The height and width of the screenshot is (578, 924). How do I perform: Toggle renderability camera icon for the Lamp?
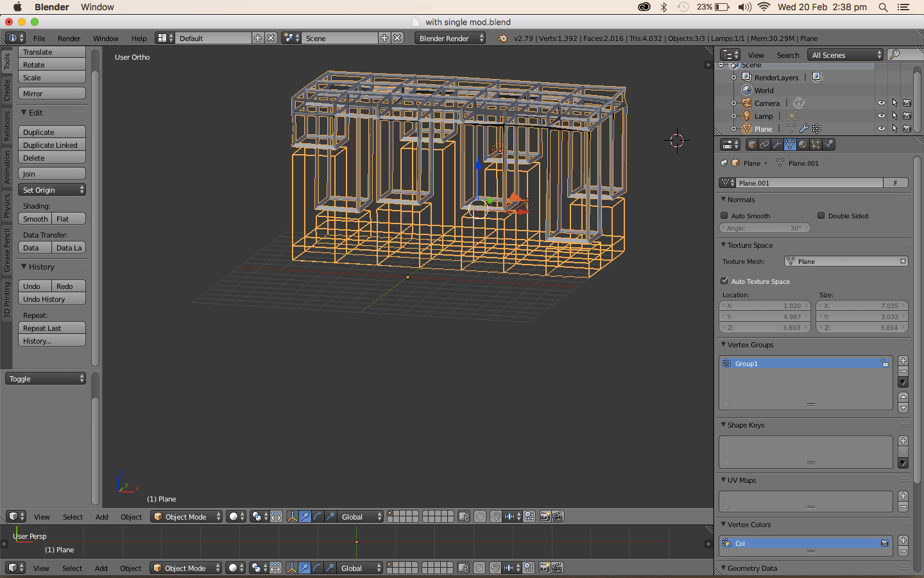pyautogui.click(x=907, y=116)
